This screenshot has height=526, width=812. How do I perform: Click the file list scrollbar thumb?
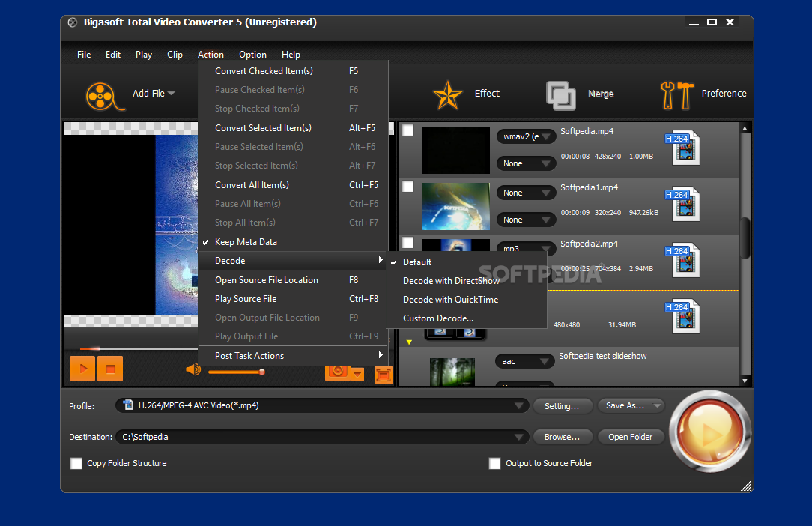[x=745, y=238]
